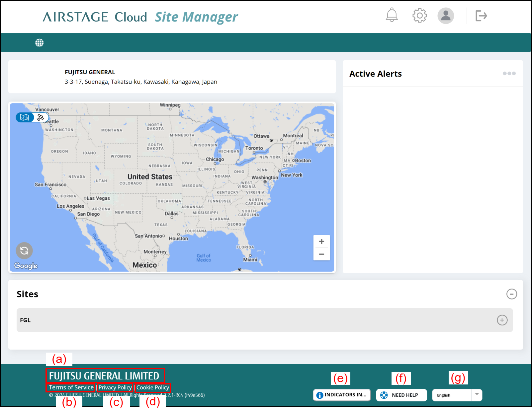Viewport: 532px width, 410px height.
Task: Switch map to satellite view
Action: 41,117
